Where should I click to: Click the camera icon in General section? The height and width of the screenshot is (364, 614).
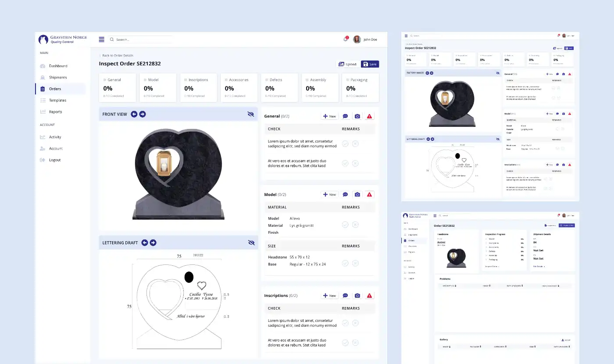(x=357, y=116)
